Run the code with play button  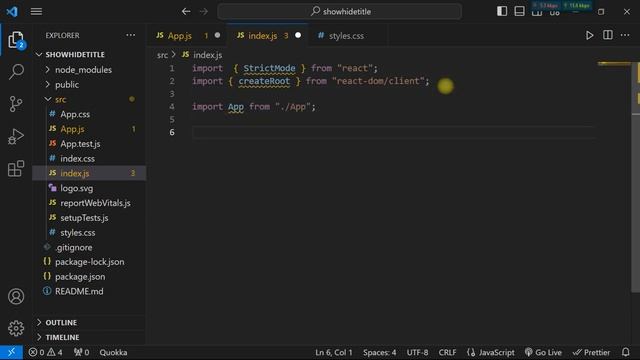[589, 36]
